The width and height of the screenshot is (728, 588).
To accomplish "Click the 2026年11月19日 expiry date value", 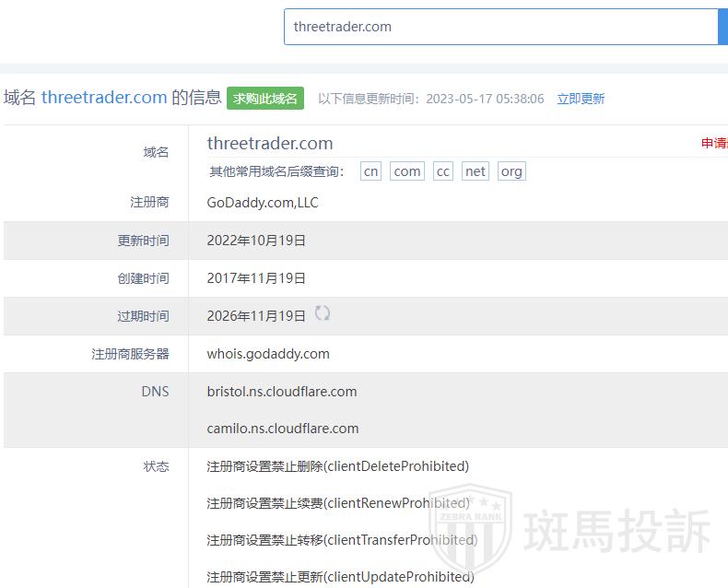I will [256, 316].
